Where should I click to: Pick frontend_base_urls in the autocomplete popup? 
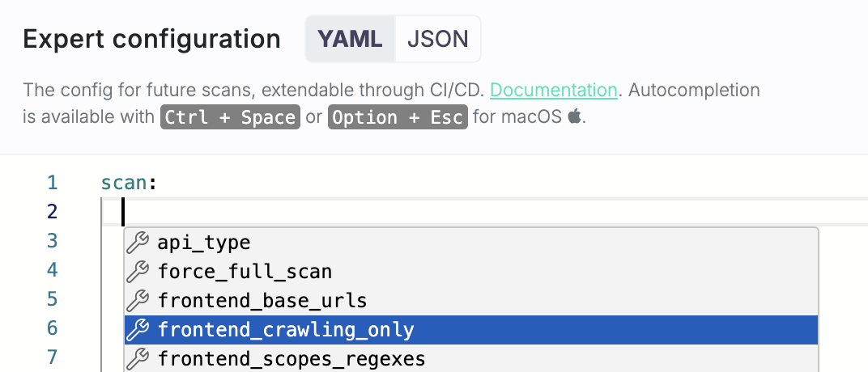click(x=471, y=301)
